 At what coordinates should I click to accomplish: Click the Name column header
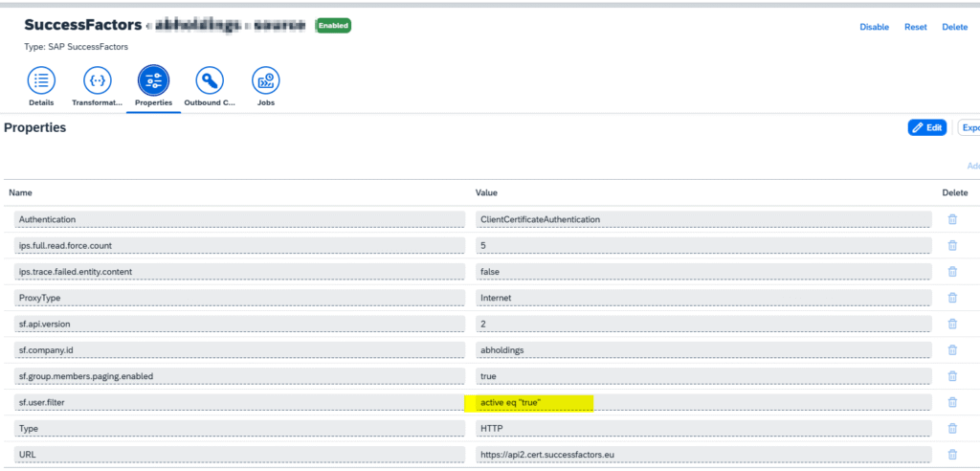tap(20, 192)
